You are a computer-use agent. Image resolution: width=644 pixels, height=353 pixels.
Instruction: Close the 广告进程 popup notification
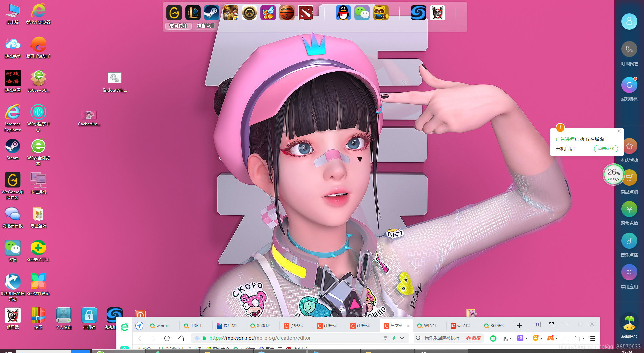click(x=619, y=131)
